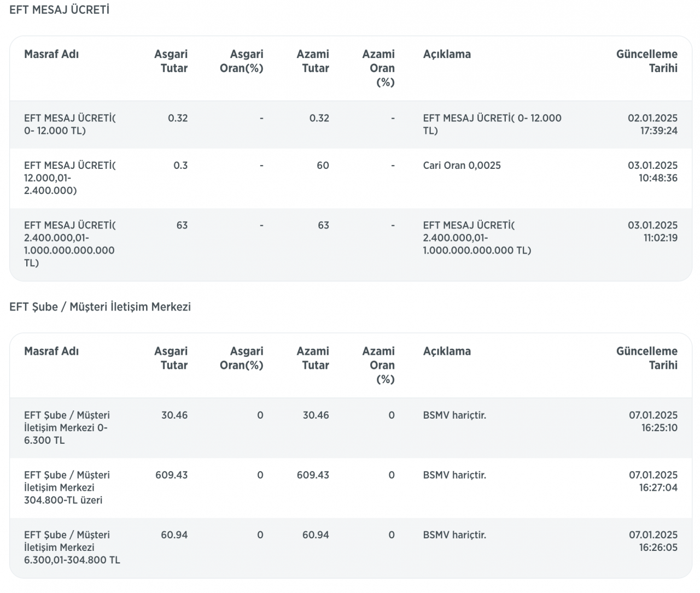Select fee name column entry ending 1.000.000.000.000 TL)

pyautogui.click(x=70, y=244)
